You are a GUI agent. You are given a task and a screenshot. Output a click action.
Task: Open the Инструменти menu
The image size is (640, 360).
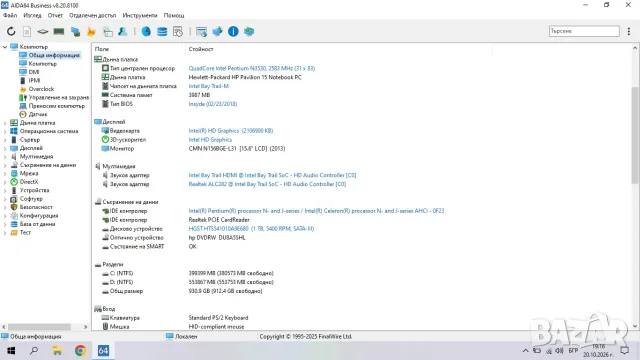point(140,15)
